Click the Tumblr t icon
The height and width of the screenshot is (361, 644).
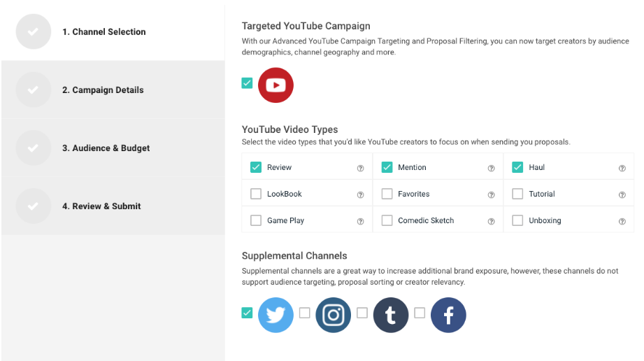391,315
